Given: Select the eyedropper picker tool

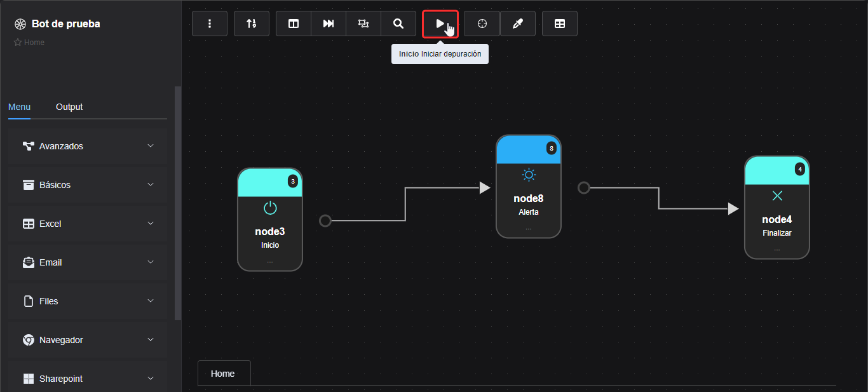Looking at the screenshot, I should [518, 24].
